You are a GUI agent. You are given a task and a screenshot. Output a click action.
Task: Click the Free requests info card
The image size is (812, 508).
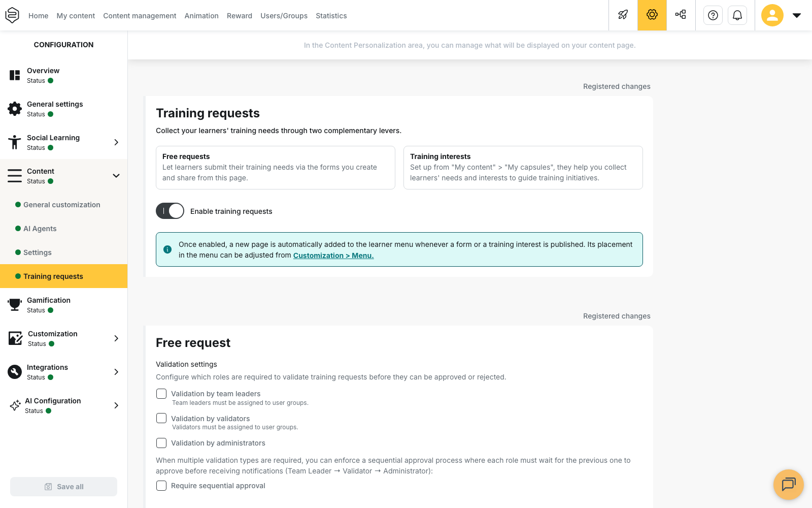(x=276, y=168)
